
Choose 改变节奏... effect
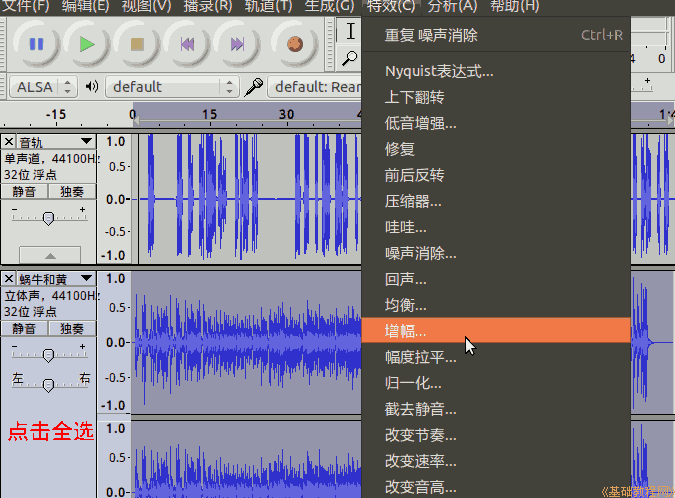pos(496,435)
